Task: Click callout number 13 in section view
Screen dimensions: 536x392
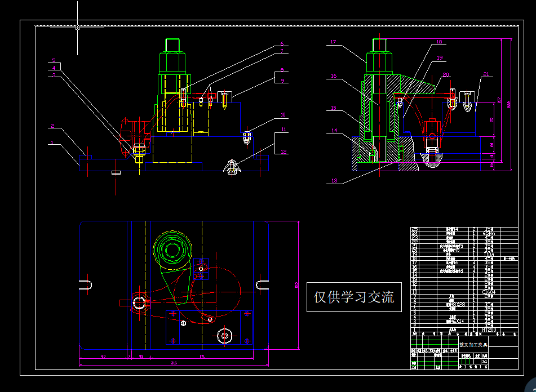Action: coord(334,181)
